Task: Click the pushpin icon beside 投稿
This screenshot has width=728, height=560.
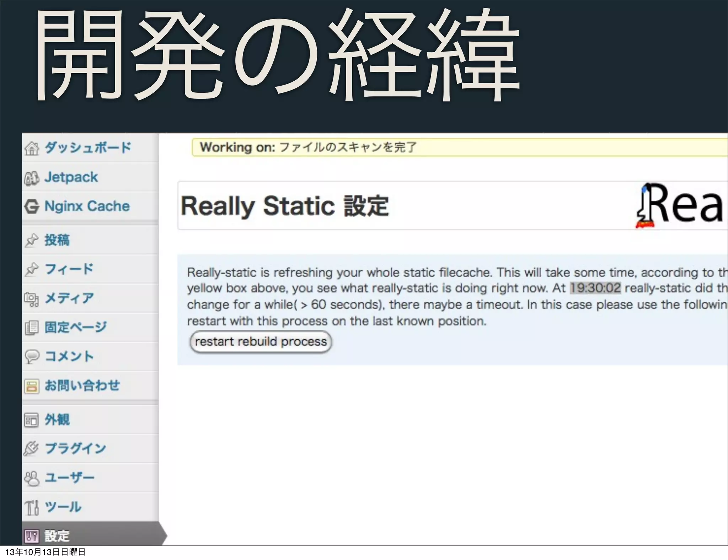Action: point(32,240)
